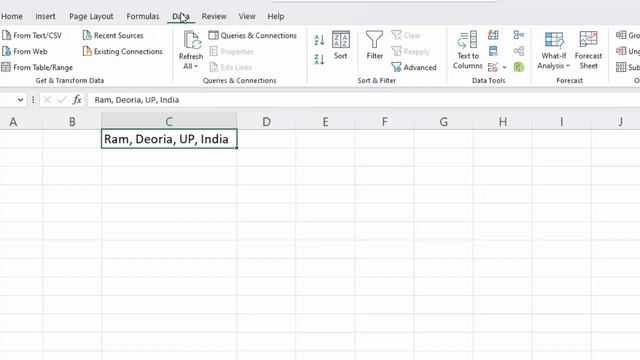Click the Consolidate icon
Screen dimensions: 640x360
pos(519,35)
